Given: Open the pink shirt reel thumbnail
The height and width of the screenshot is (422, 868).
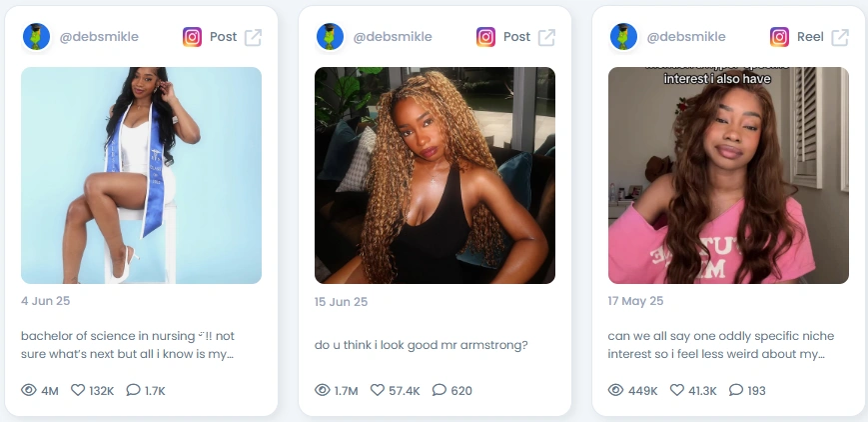Looking at the screenshot, I should click(x=728, y=175).
